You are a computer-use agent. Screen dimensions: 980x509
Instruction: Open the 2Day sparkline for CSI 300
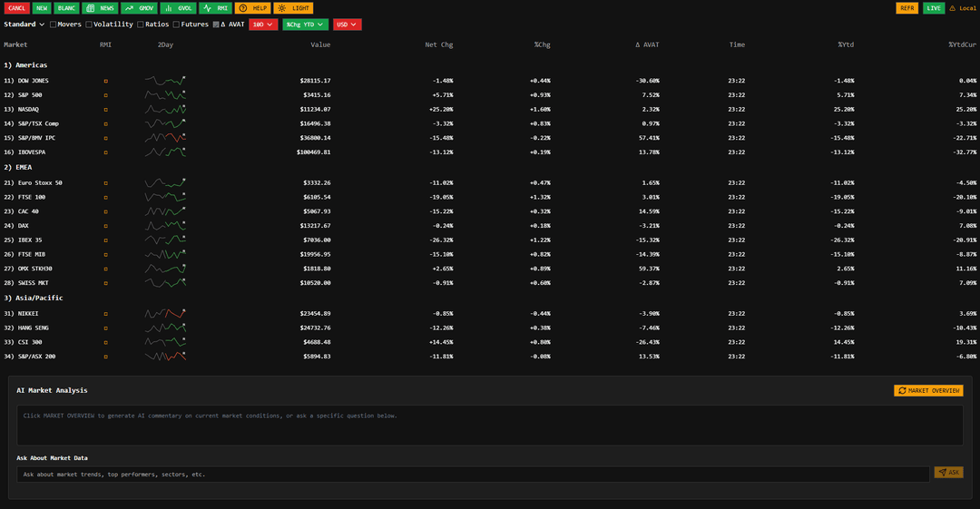(x=166, y=342)
